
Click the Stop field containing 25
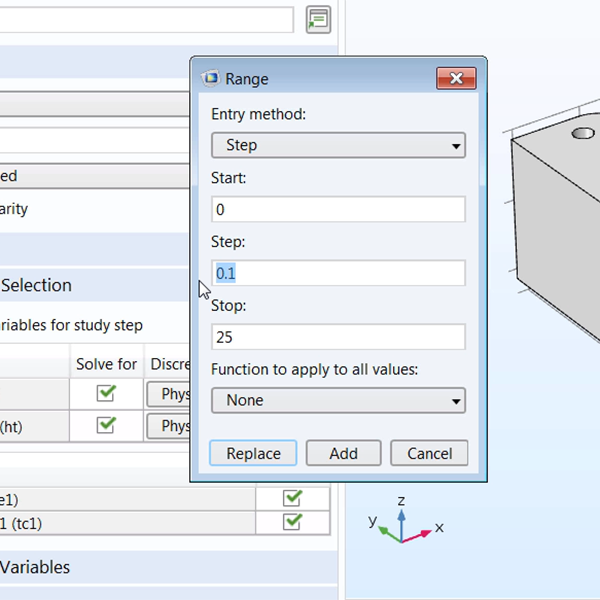[x=338, y=337]
